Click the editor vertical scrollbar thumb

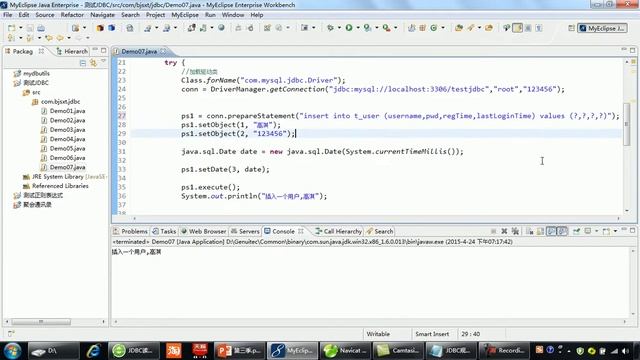pyautogui.click(x=627, y=124)
